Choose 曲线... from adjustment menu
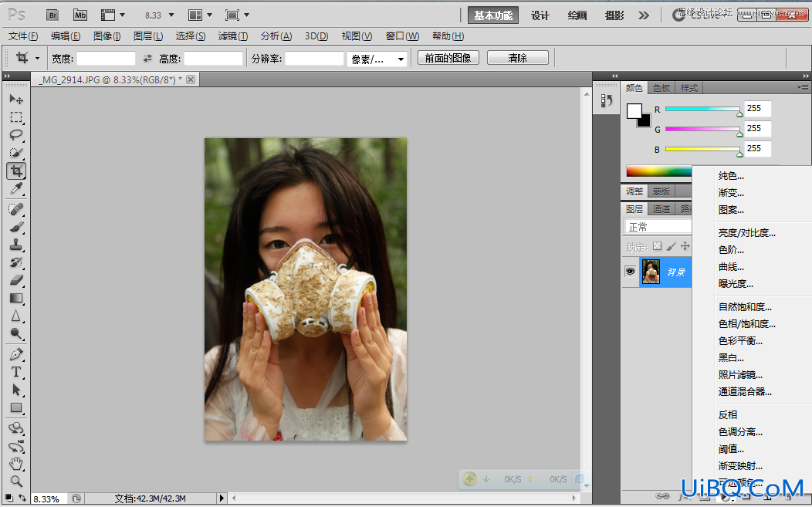The height and width of the screenshot is (507, 812). (x=731, y=267)
